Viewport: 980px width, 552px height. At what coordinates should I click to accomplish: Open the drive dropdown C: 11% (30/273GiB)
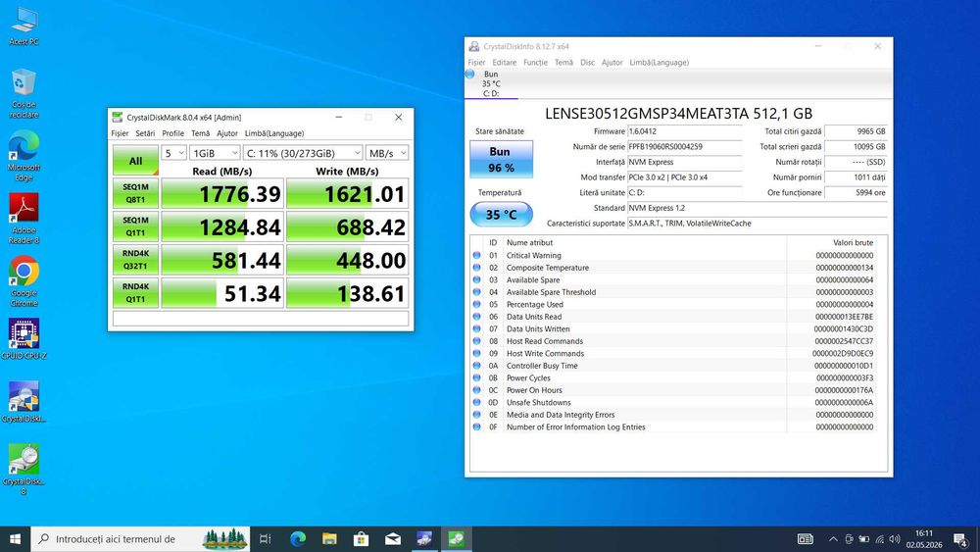click(x=303, y=153)
